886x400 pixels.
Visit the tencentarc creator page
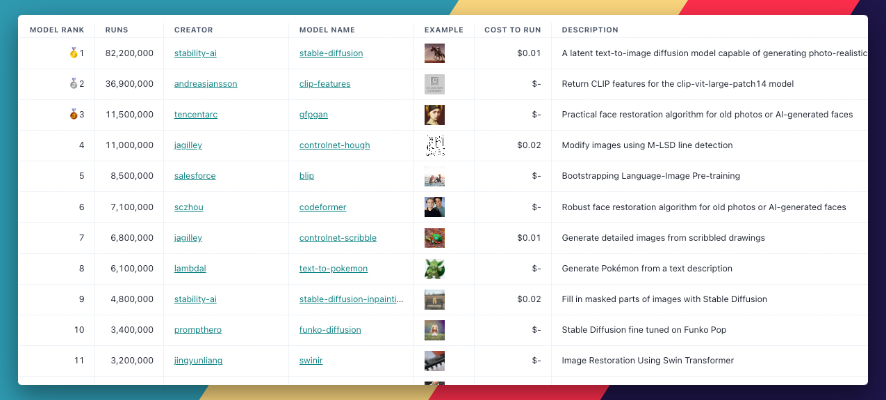click(196, 114)
